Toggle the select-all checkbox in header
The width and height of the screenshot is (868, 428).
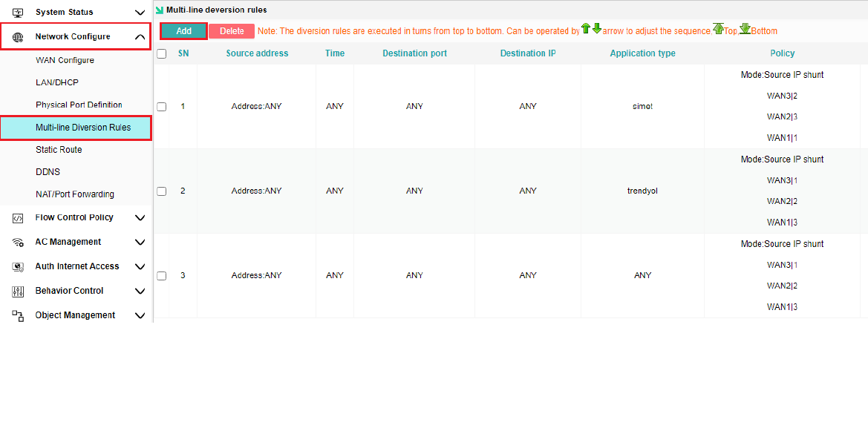[x=161, y=53]
